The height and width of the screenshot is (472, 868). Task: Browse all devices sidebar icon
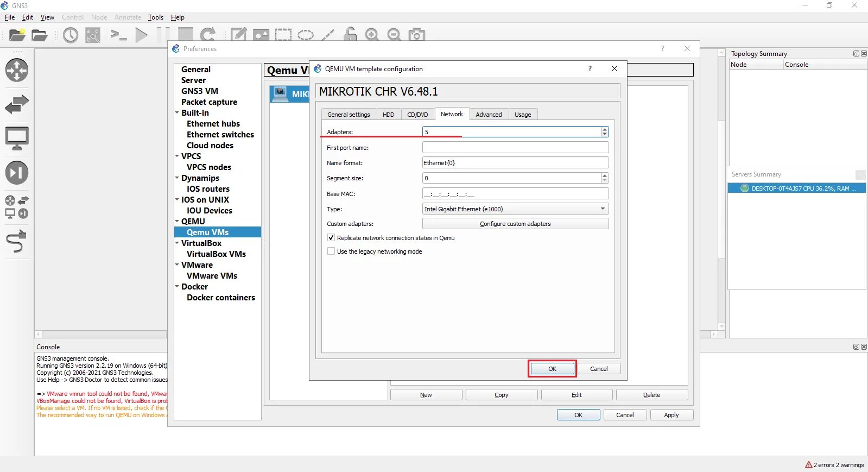coord(17,207)
